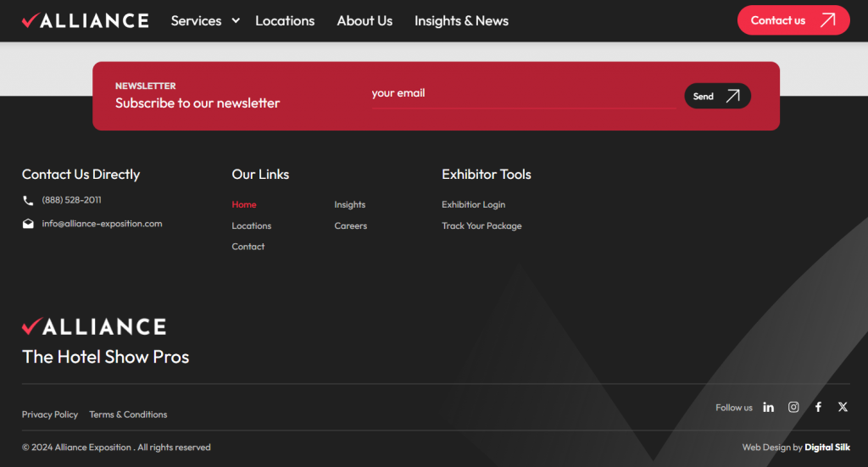Click the 'Subscribe to our newsletter' text
This screenshot has height=467, width=868.
tap(198, 103)
